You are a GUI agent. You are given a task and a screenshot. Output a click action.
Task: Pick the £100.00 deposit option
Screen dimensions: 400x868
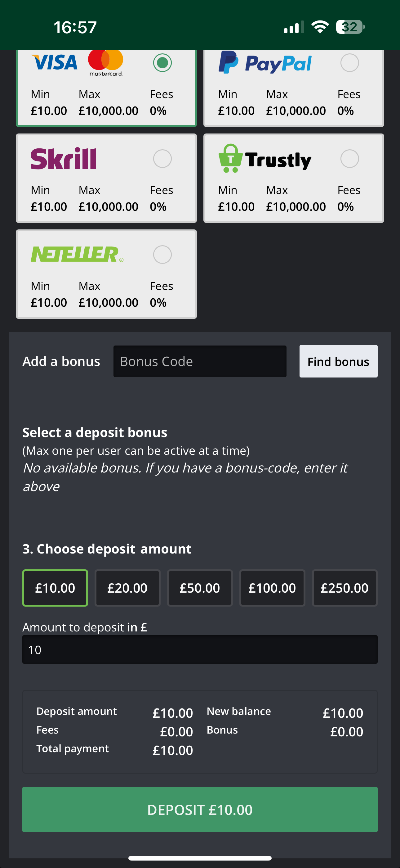click(x=272, y=588)
